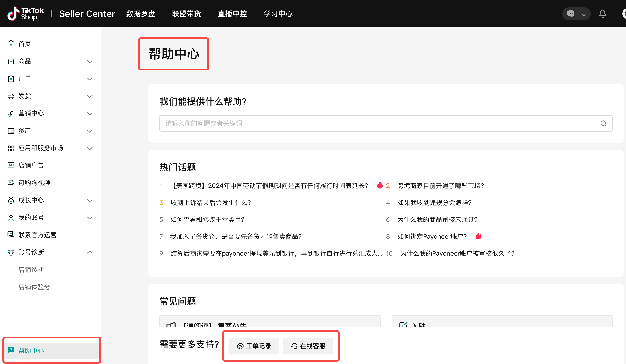The height and width of the screenshot is (364, 626).
Task: Open the chat bubble icon in header
Action: [570, 14]
